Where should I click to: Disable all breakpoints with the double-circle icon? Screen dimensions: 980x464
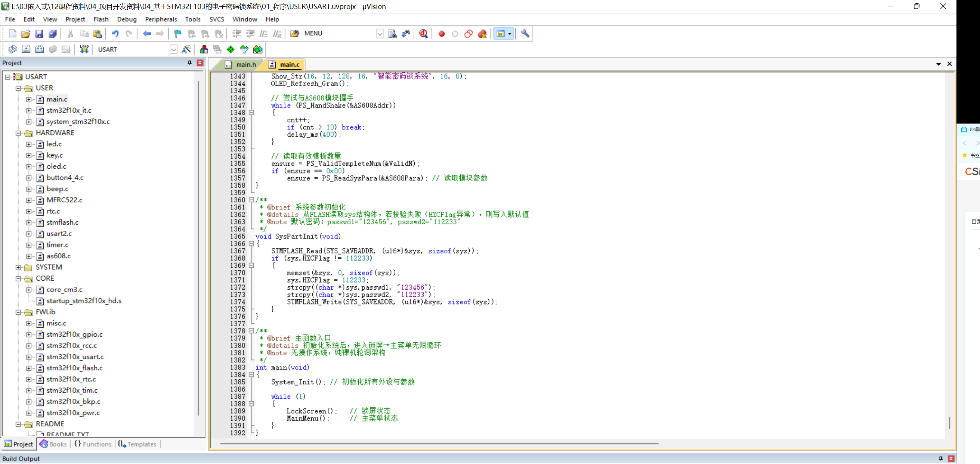pyautogui.click(x=468, y=34)
